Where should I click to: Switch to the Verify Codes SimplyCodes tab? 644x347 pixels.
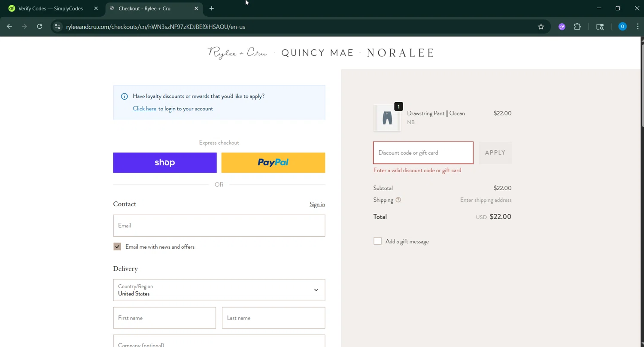[x=51, y=8]
